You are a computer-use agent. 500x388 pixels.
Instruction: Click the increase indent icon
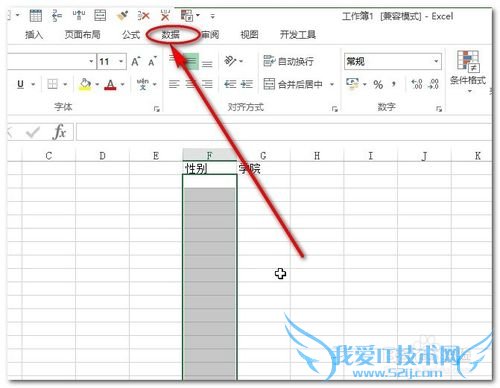[246, 84]
